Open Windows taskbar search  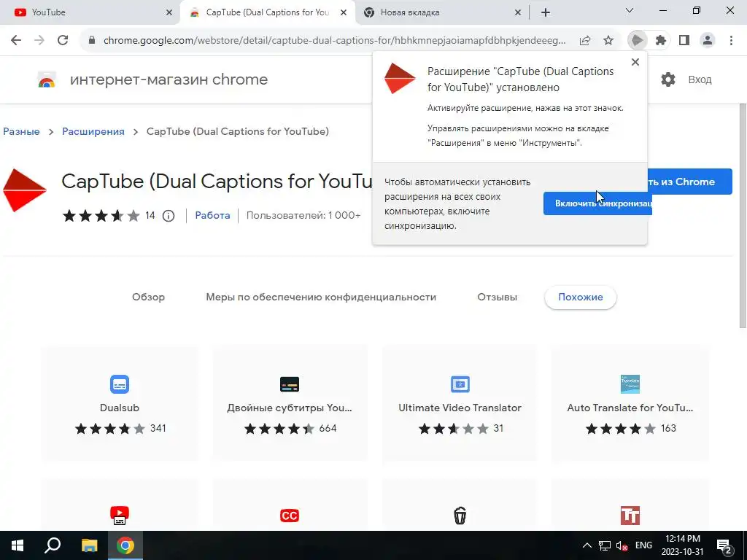[53, 545]
